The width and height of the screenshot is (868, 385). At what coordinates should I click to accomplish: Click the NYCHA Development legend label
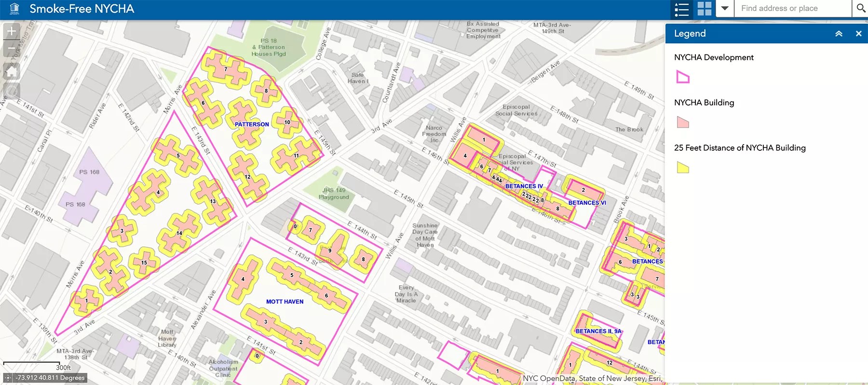tap(714, 57)
